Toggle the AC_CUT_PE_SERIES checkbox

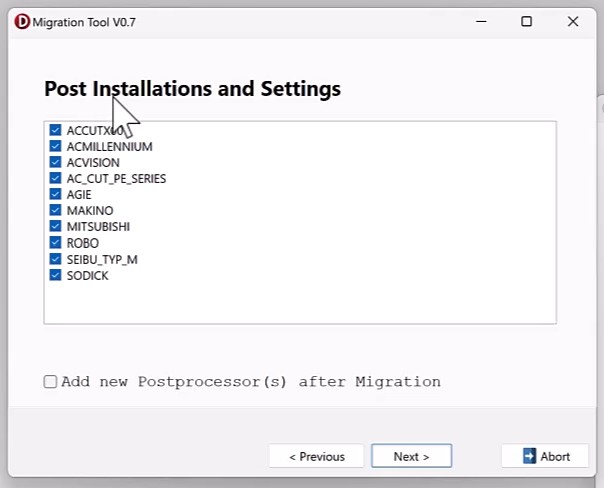(55, 178)
